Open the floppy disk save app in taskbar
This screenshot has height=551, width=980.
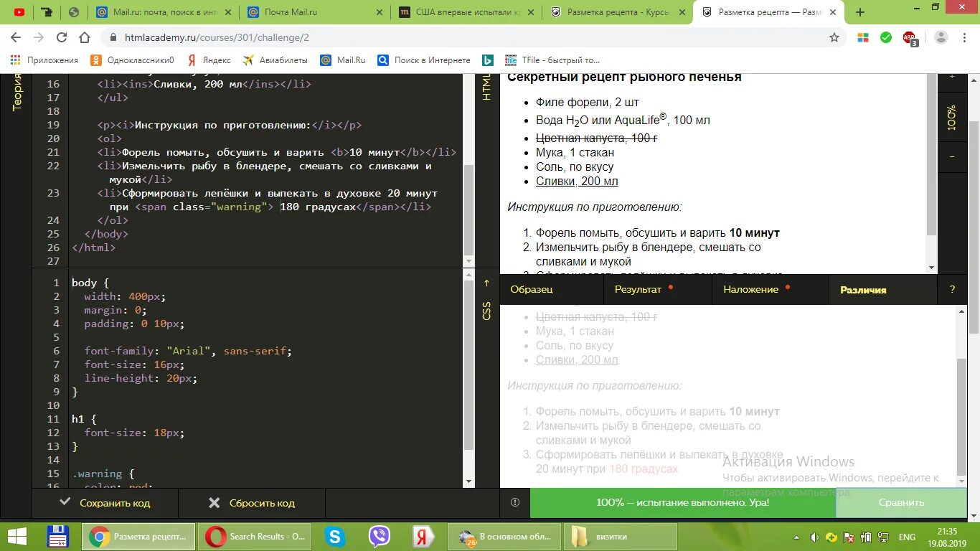point(57,537)
